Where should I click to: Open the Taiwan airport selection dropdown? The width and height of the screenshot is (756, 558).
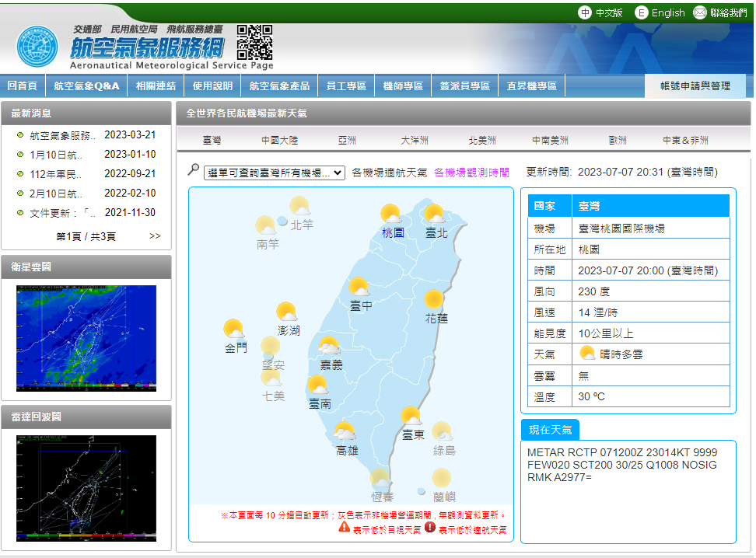click(275, 173)
